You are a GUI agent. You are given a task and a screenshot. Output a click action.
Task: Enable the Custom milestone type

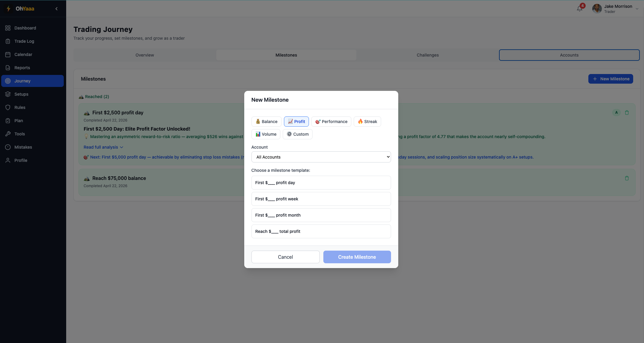point(297,134)
